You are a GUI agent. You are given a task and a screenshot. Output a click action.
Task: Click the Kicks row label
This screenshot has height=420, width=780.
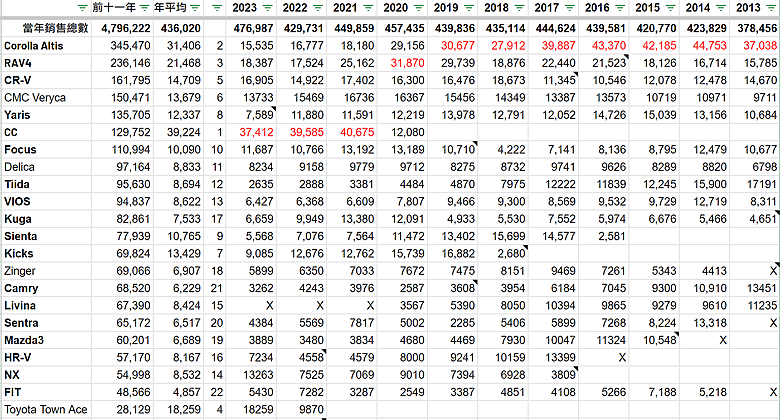pyautogui.click(x=19, y=253)
